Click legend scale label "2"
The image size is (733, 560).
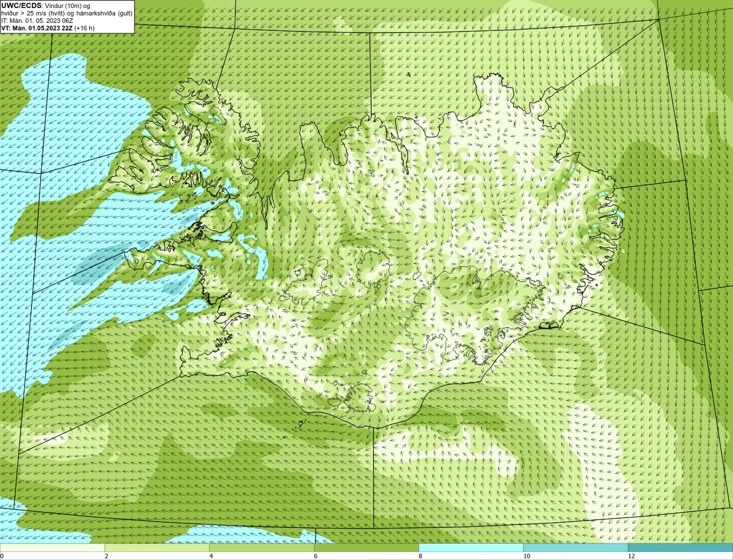[106, 556]
